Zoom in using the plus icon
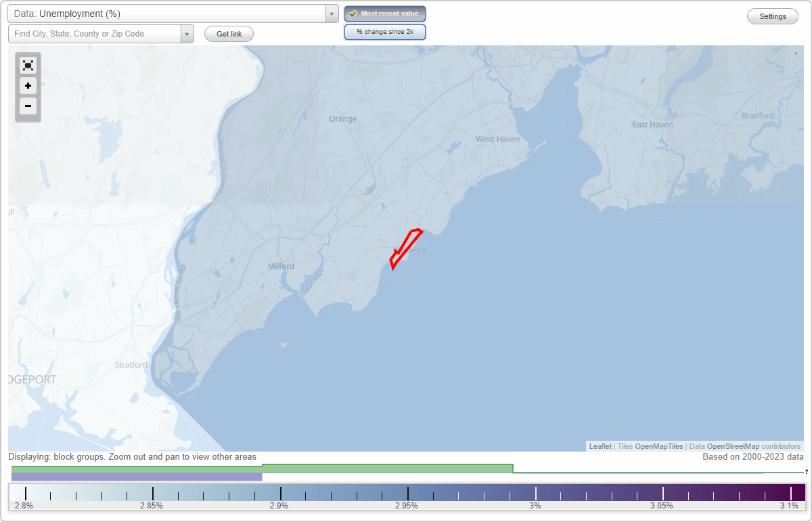 28,86
